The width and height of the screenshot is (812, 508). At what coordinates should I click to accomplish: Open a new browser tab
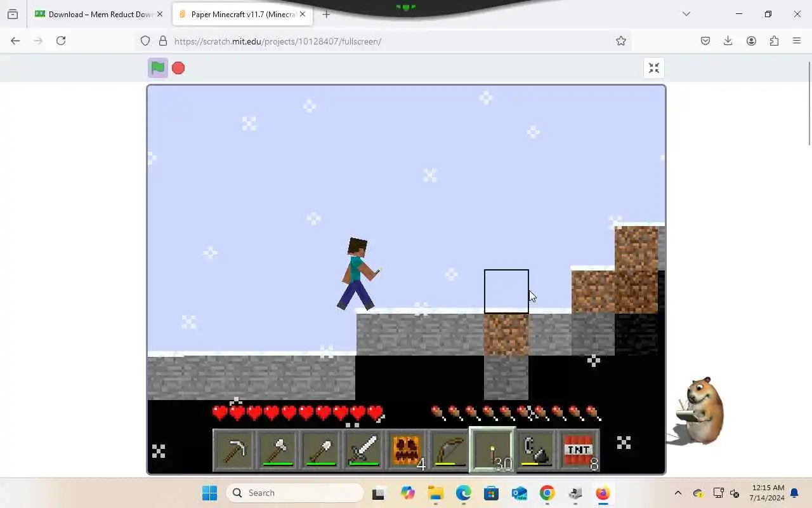click(x=326, y=14)
